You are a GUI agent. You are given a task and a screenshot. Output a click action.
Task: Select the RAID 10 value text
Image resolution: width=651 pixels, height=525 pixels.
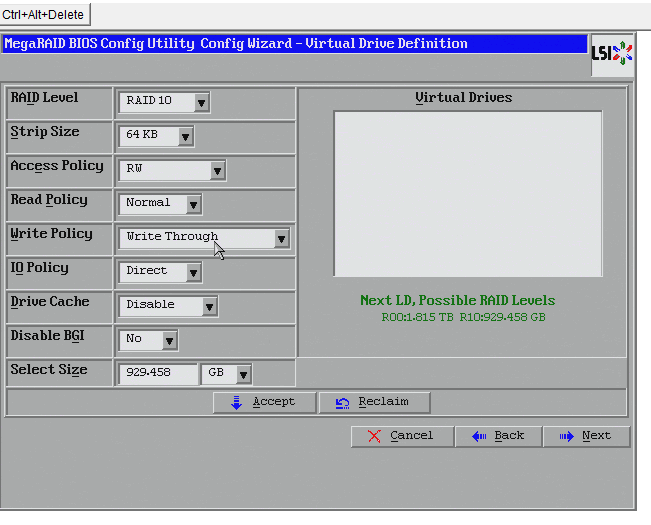pyautogui.click(x=149, y=100)
